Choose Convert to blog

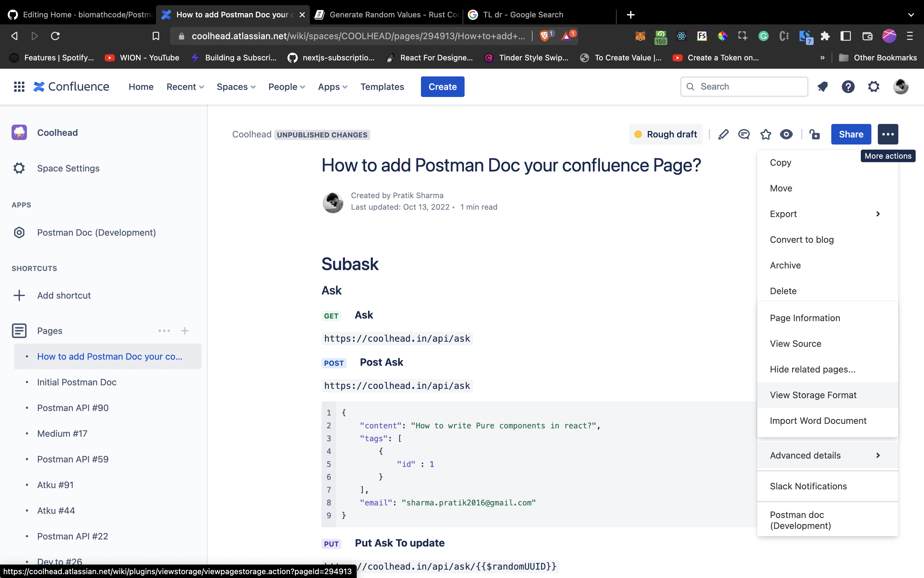coord(827,239)
